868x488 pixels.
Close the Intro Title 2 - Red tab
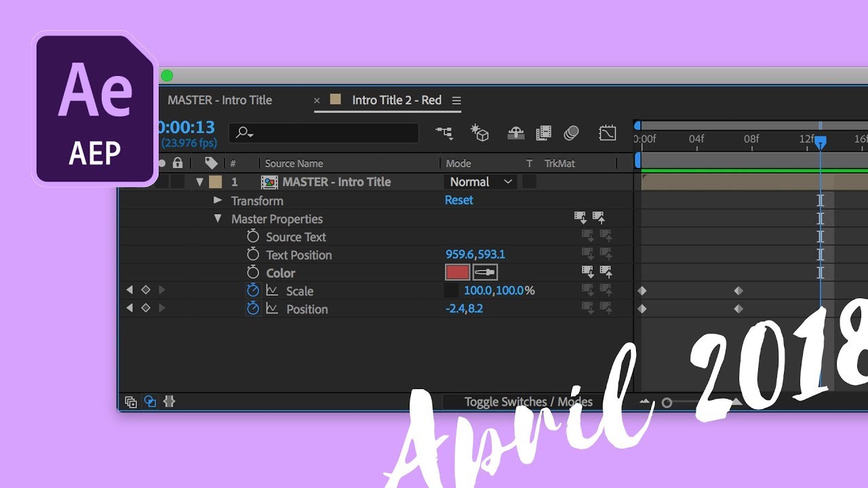click(317, 100)
